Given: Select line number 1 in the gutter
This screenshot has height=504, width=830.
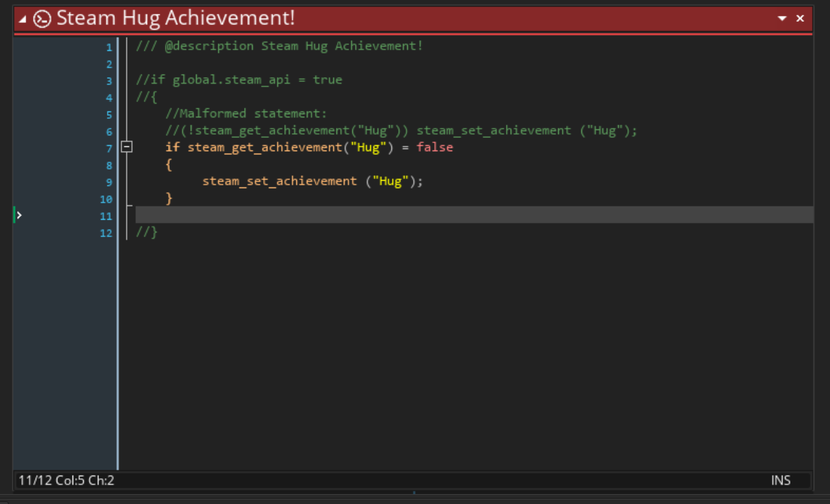Looking at the screenshot, I should (109, 47).
